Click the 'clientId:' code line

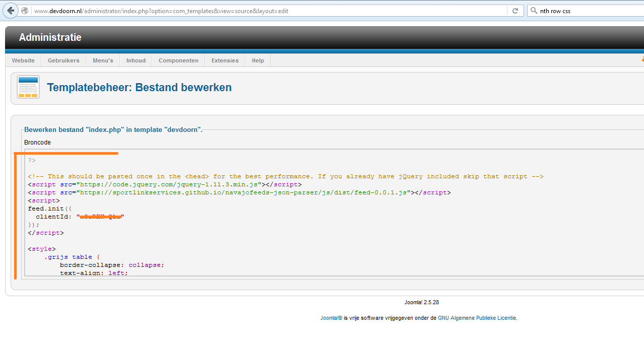pos(80,217)
